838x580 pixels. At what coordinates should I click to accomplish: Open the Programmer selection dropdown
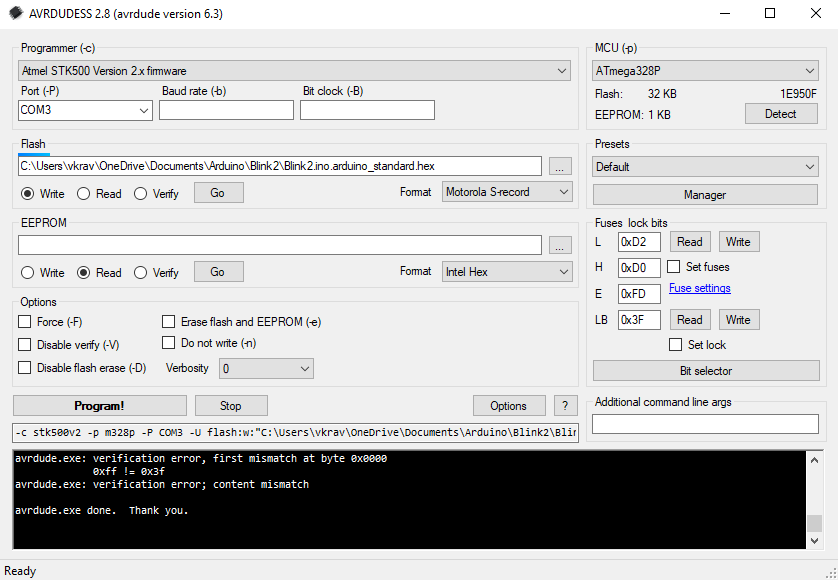click(295, 71)
